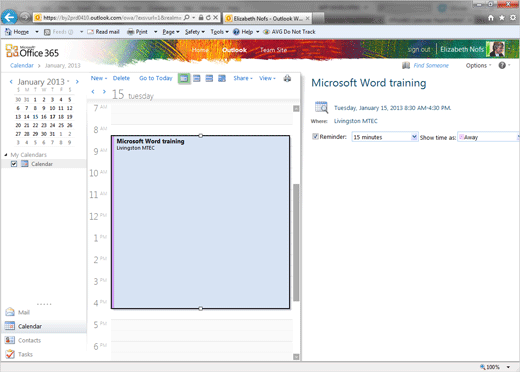Click the browser Forward arrow button
520x372 pixels.
24,17
